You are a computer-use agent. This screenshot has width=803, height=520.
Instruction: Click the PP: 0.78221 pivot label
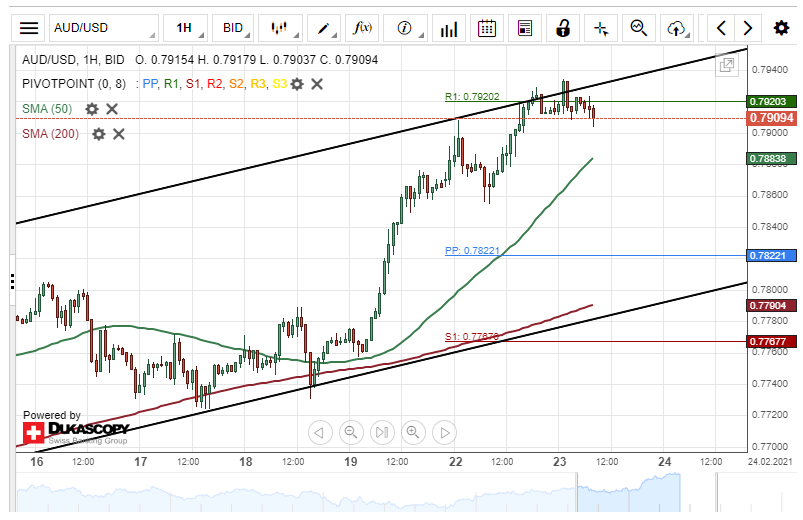coord(472,251)
